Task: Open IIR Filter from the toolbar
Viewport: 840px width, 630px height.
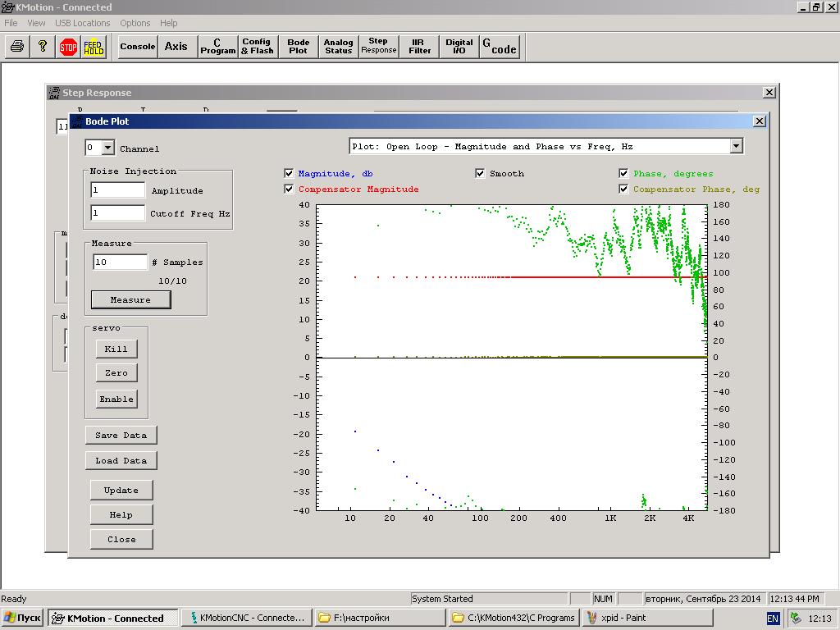Action: point(419,47)
